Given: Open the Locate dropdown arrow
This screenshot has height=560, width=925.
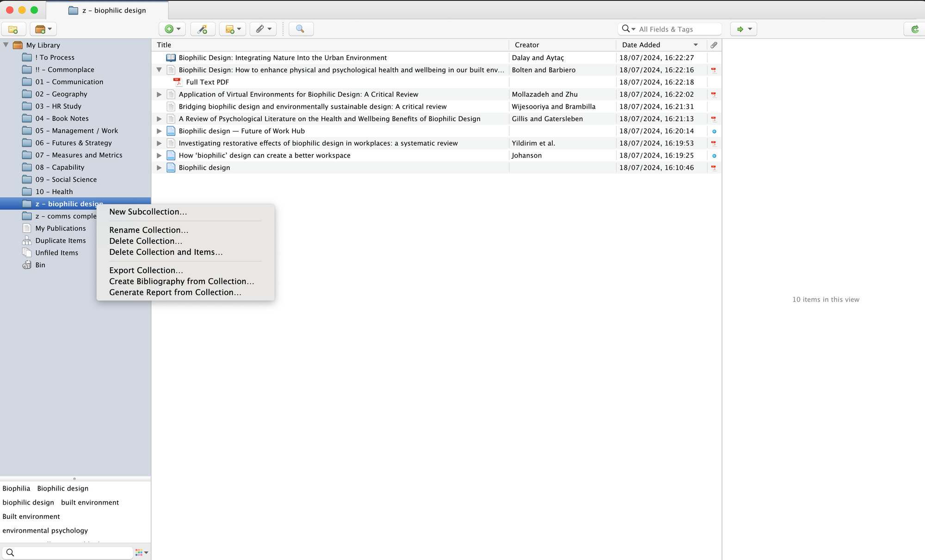Looking at the screenshot, I should [749, 29].
